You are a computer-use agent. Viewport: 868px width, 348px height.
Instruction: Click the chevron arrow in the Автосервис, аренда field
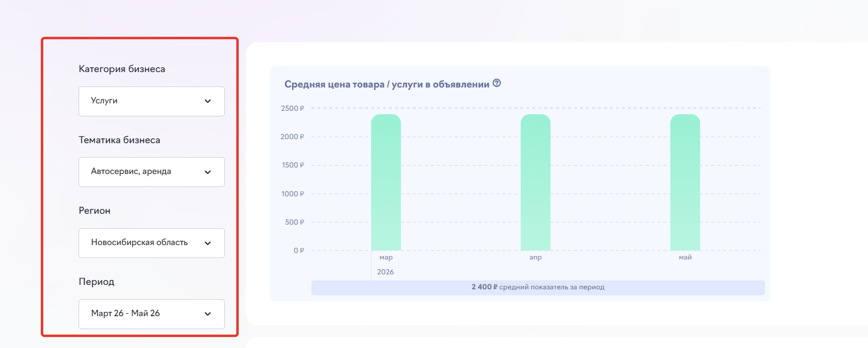[x=208, y=172]
